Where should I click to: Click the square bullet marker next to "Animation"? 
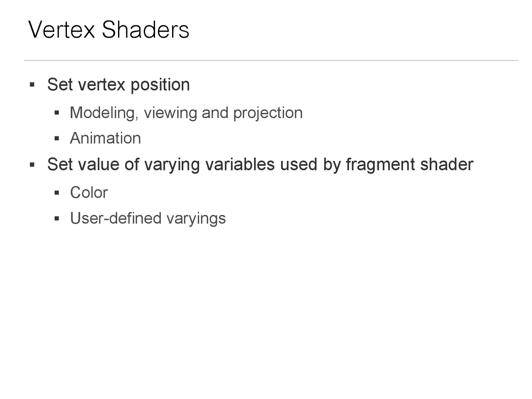[x=57, y=138]
